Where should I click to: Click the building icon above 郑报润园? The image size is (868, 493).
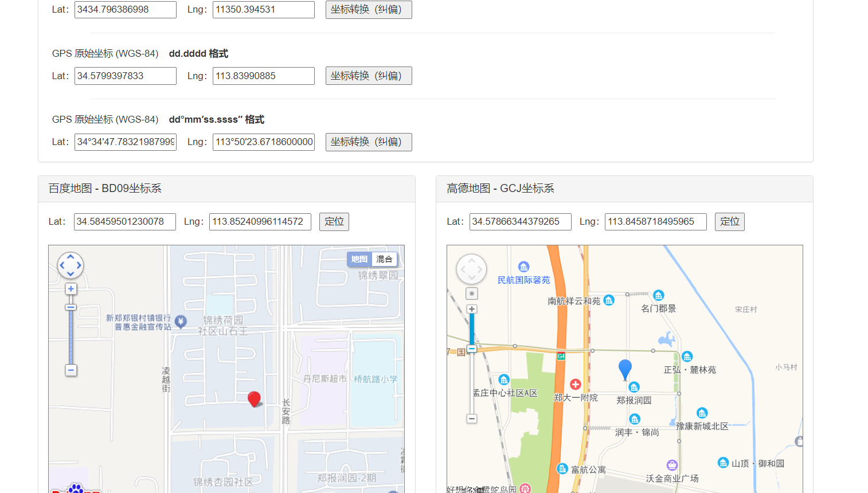[x=634, y=387]
